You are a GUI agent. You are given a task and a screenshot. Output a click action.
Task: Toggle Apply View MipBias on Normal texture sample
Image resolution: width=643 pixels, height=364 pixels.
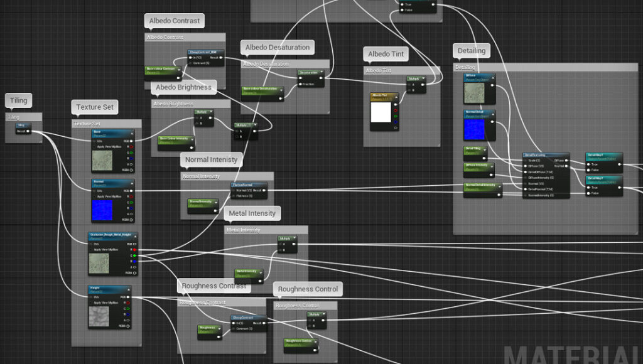(x=94, y=196)
